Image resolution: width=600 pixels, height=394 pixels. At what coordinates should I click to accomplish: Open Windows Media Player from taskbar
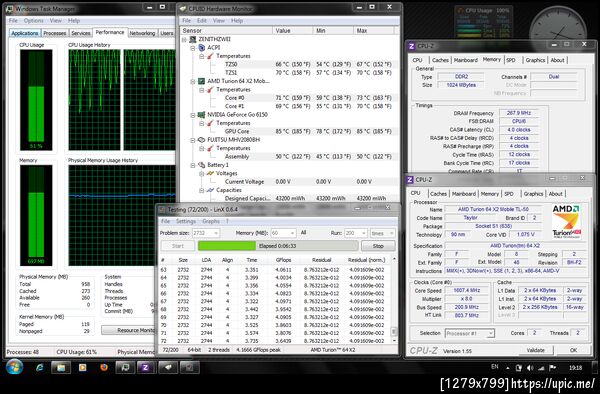click(82, 368)
